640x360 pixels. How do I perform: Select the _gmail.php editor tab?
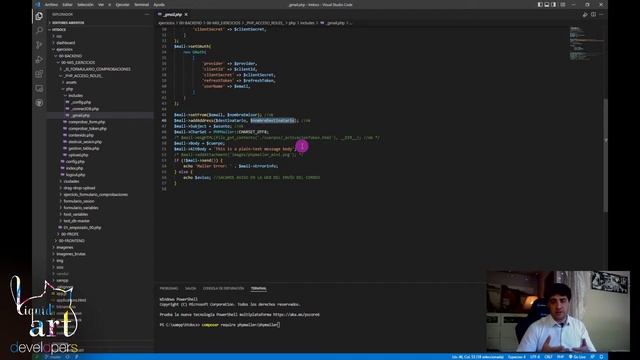pyautogui.click(x=172, y=14)
